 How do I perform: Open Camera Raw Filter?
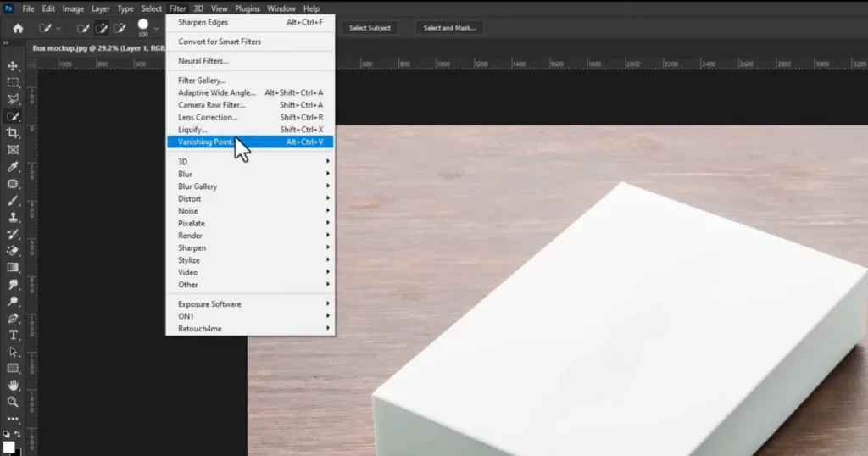250,104
